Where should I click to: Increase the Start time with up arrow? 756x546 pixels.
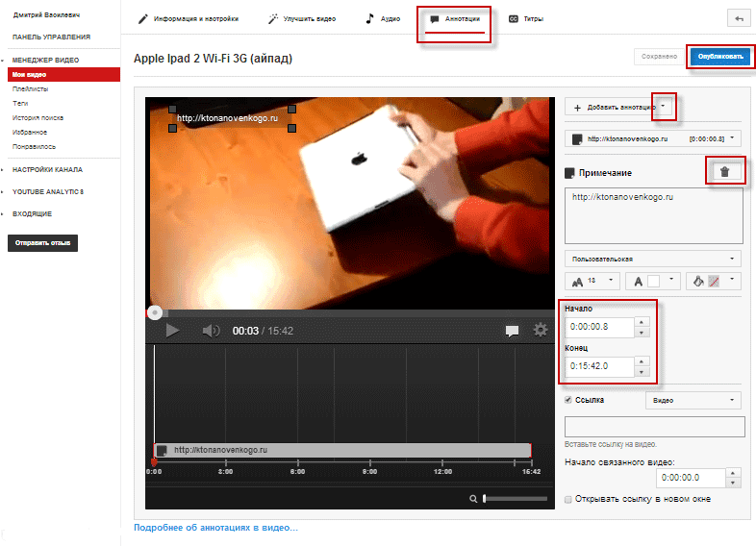642,322
